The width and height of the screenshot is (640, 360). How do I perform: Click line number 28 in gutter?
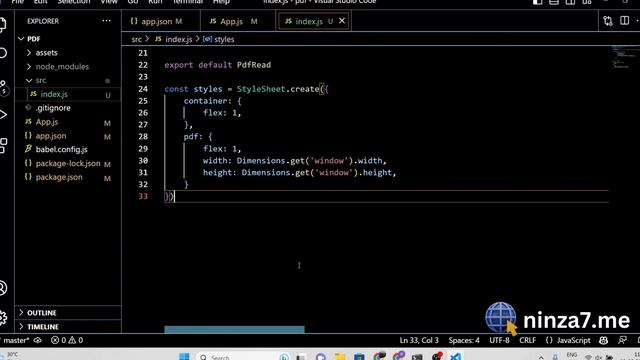pos(143,137)
